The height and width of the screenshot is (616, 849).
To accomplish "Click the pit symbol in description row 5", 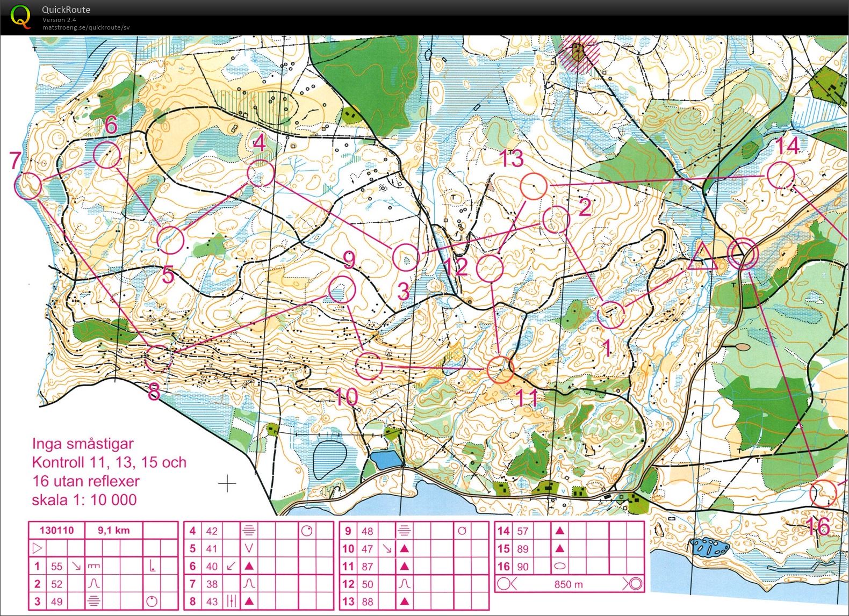I will tap(249, 548).
